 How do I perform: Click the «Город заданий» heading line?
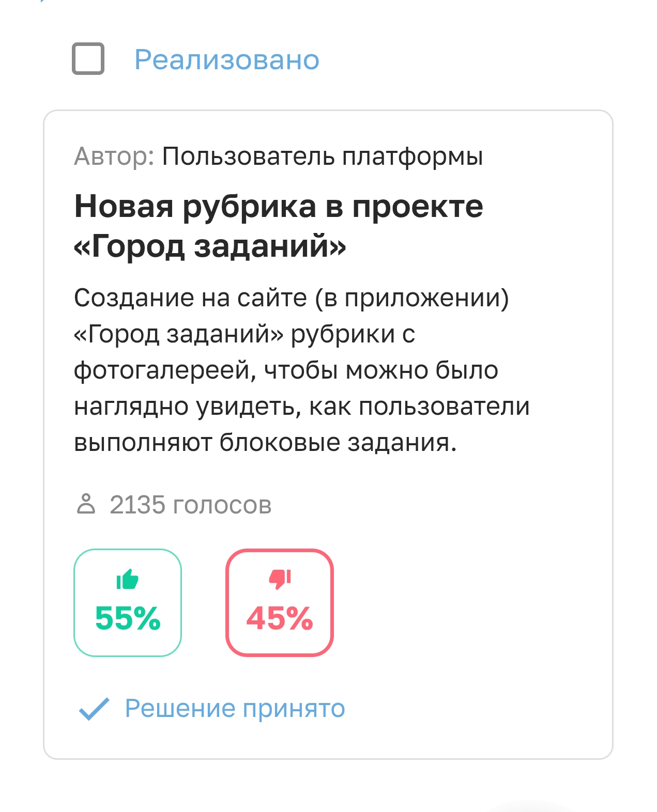pos(210,246)
